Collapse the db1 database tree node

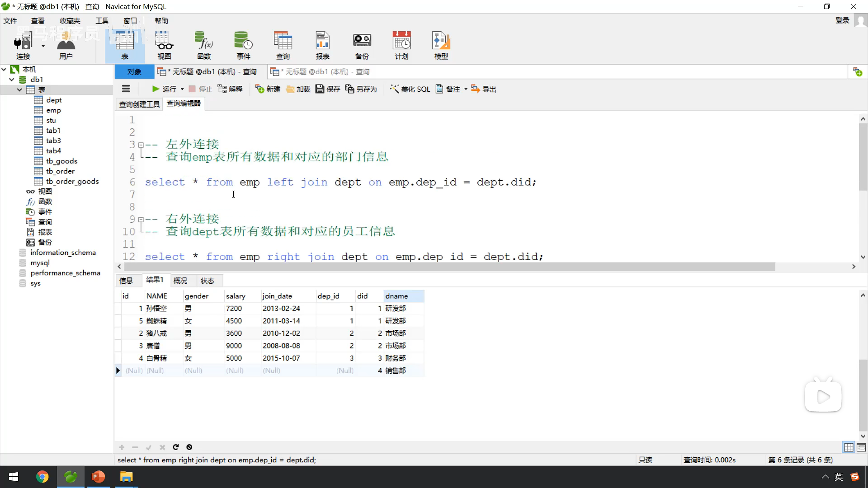pyautogui.click(x=12, y=80)
